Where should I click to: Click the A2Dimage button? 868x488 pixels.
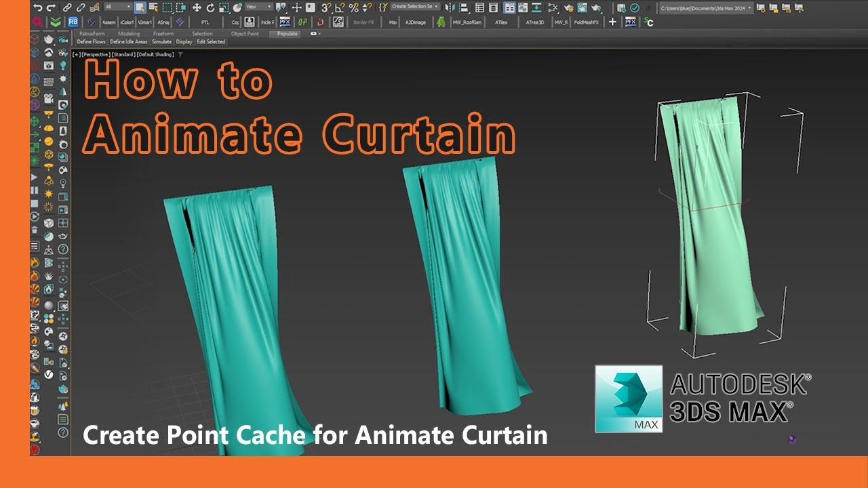click(x=415, y=22)
